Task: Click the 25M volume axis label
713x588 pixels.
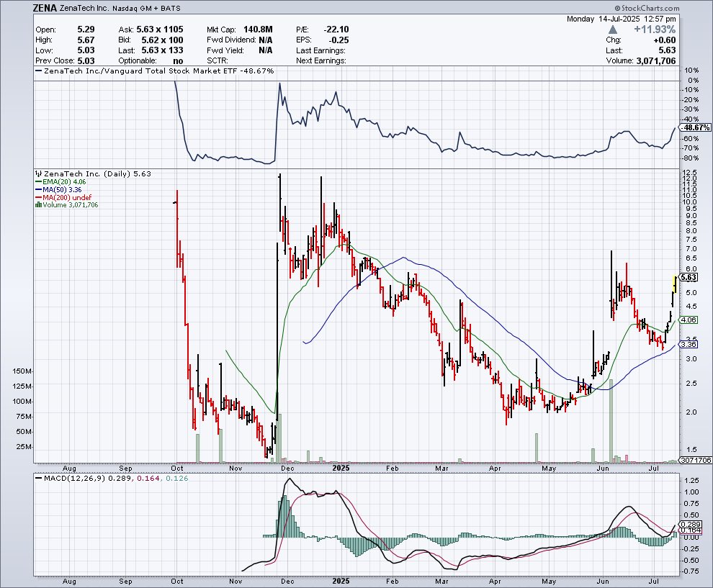Action: pyautogui.click(x=24, y=447)
